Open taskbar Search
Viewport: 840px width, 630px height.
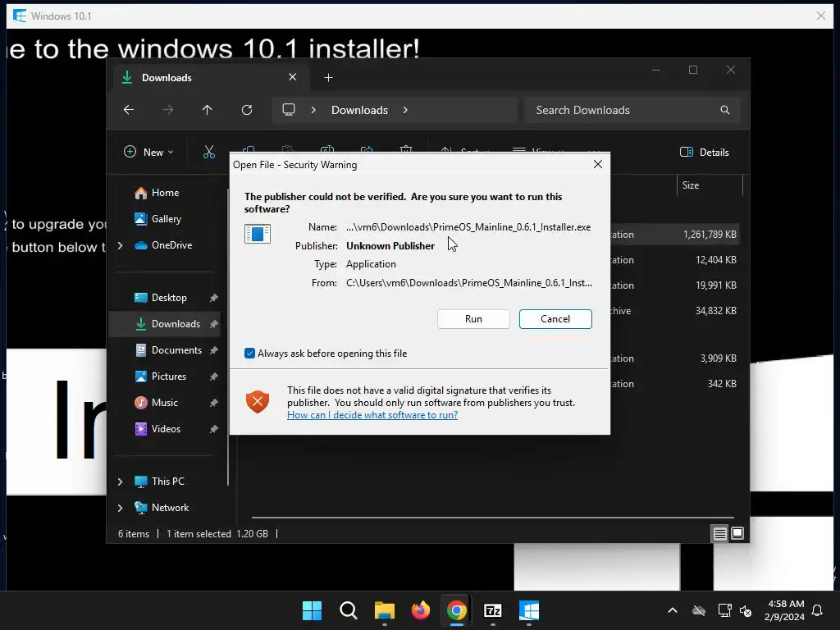coord(348,610)
